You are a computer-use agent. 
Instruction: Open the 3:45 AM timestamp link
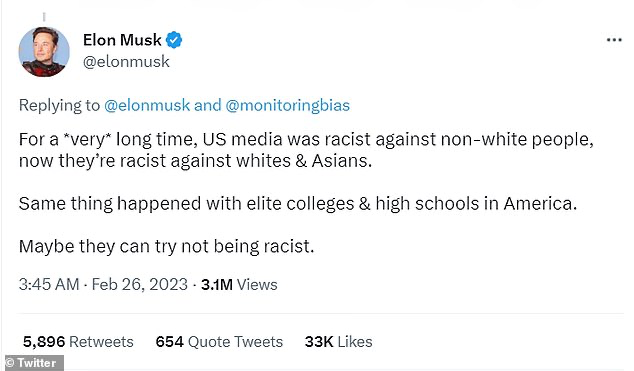pyautogui.click(x=49, y=285)
